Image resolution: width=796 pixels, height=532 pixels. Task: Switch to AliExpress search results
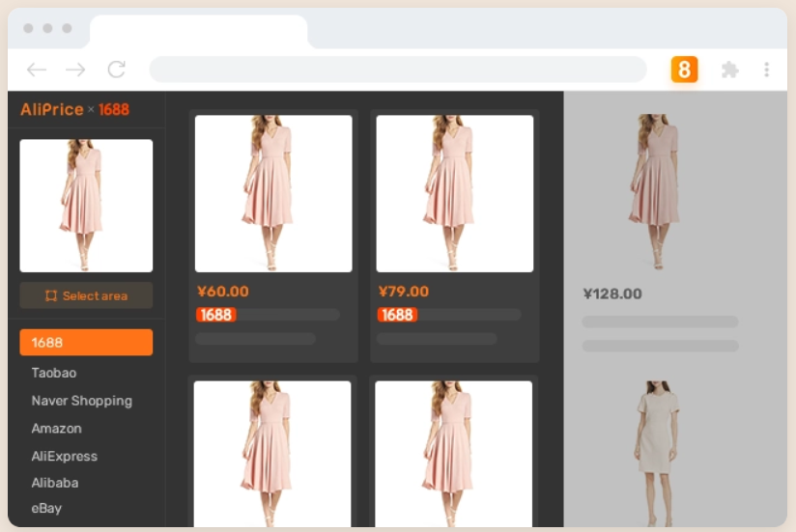(64, 456)
